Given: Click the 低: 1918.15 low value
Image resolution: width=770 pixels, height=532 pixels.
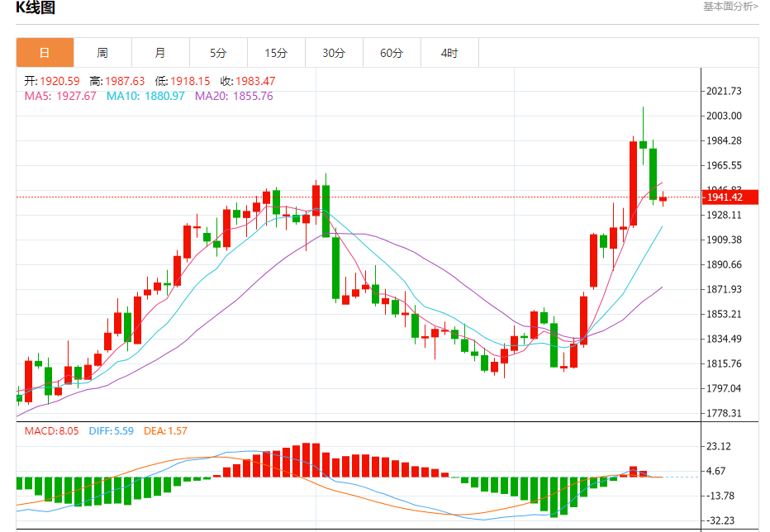Looking at the screenshot, I should pyautogui.click(x=183, y=81).
